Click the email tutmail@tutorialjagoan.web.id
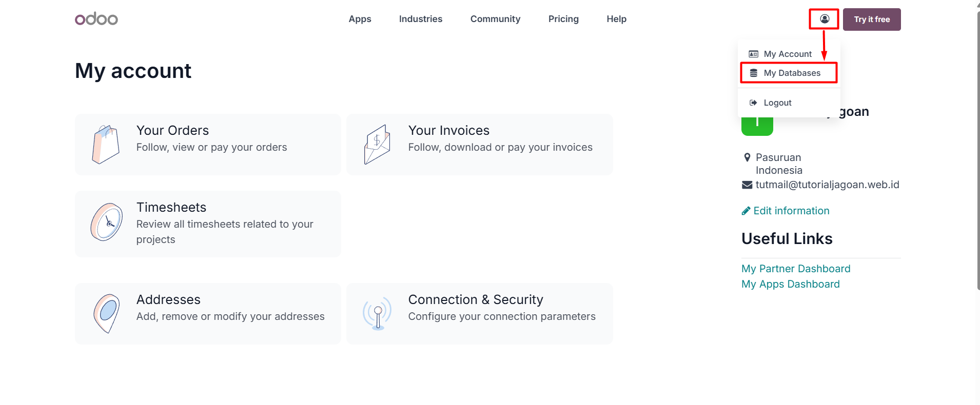Screen dimensions: 980x405 827,185
